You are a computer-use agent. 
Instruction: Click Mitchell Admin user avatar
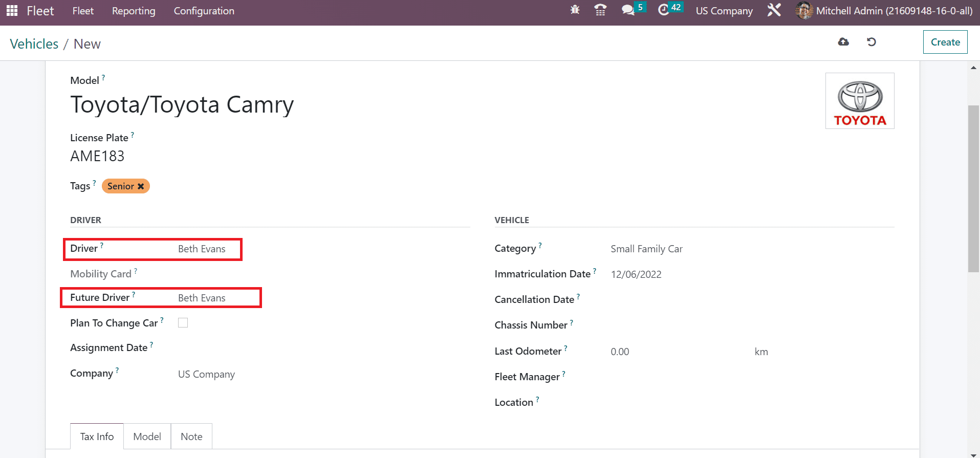(804, 11)
